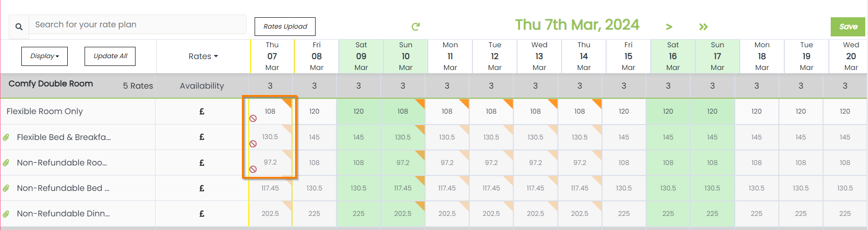Click orange corner marker on Sun 10 rate 108

pos(421,103)
